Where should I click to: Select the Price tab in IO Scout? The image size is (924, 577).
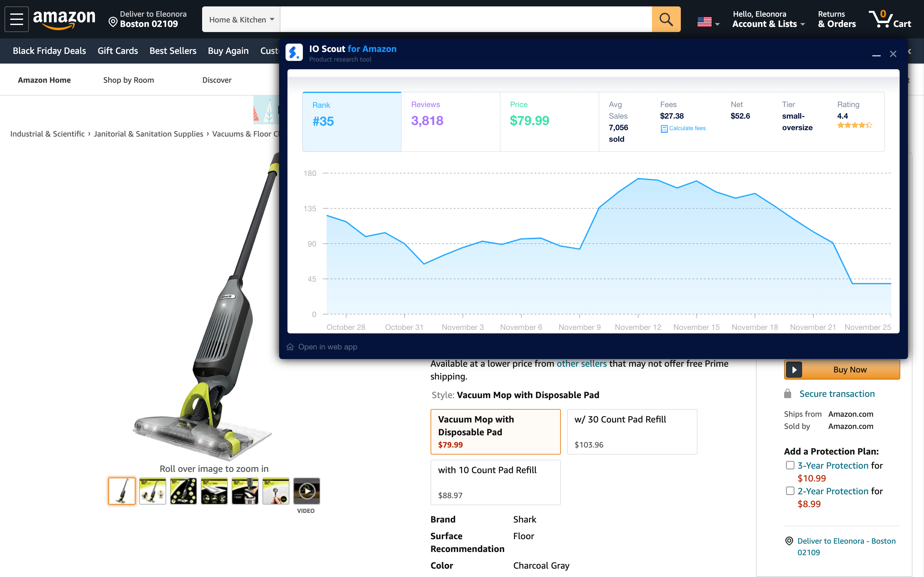click(x=549, y=121)
